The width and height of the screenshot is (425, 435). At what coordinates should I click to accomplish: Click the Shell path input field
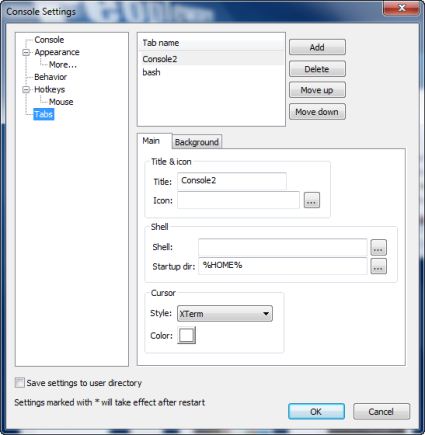click(x=283, y=247)
